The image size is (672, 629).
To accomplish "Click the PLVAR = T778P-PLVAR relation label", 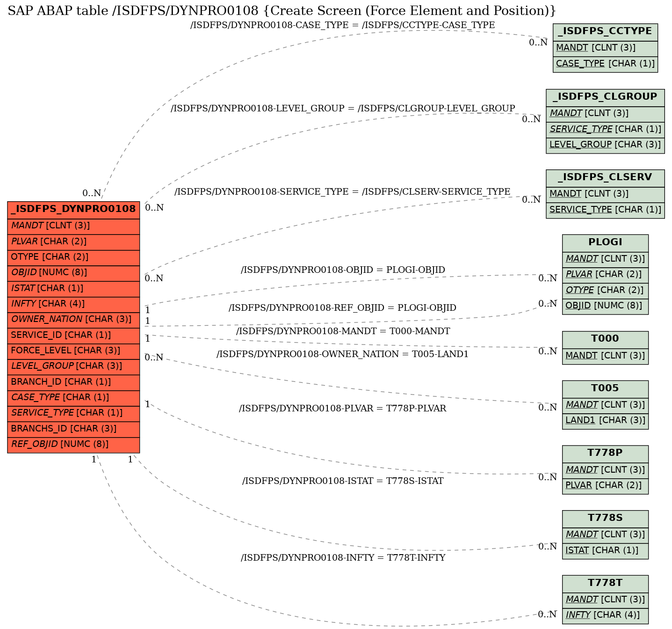I will pos(342,409).
